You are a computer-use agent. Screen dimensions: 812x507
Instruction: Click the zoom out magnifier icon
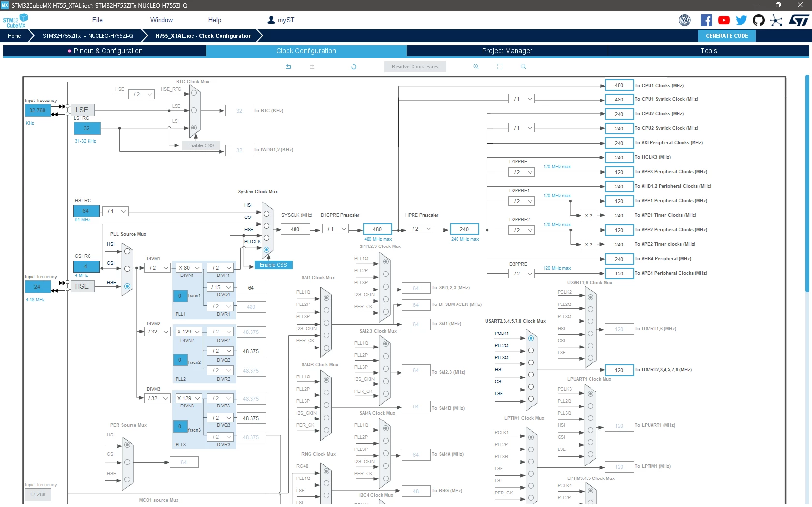pyautogui.click(x=523, y=67)
